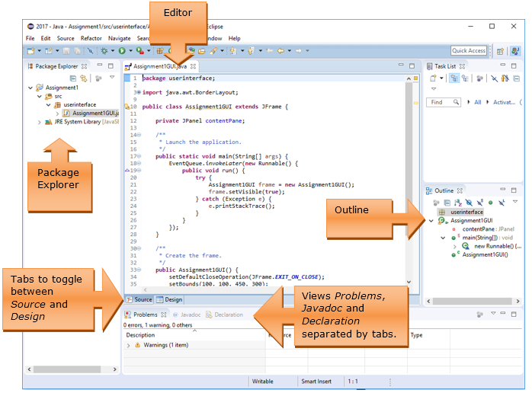Click the New Java Package icon
532x393 pixels.
point(159,51)
